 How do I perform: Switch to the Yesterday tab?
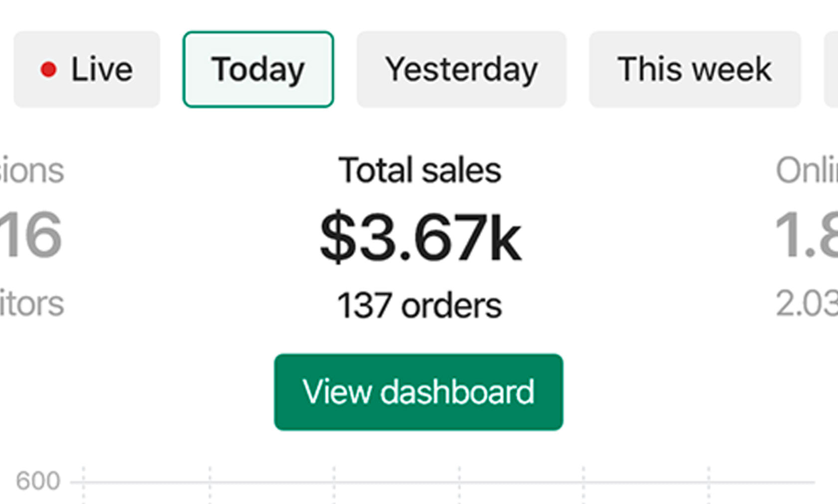tap(461, 69)
